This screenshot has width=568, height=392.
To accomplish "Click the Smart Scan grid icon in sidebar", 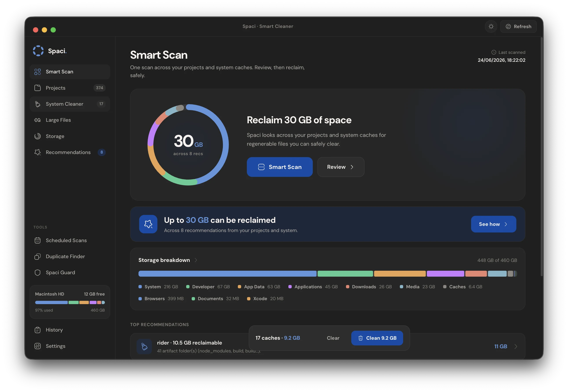I will (x=37, y=72).
